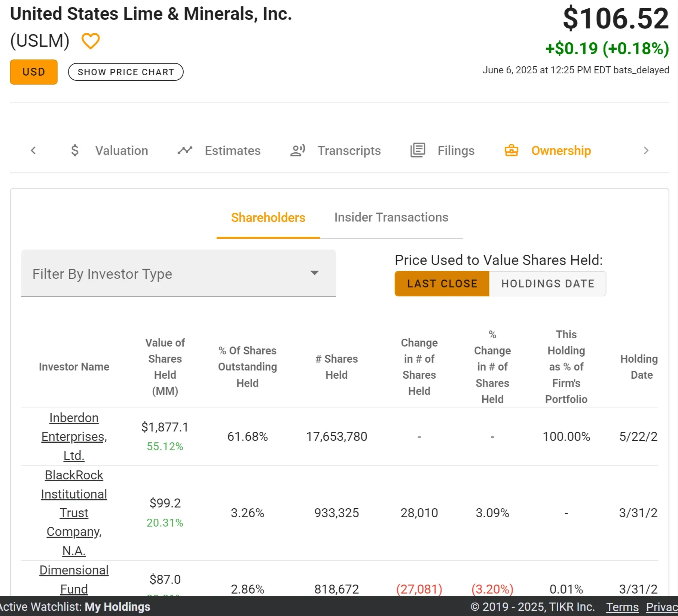678x616 pixels.
Task: Click the USD currency button
Action: pos(34,72)
